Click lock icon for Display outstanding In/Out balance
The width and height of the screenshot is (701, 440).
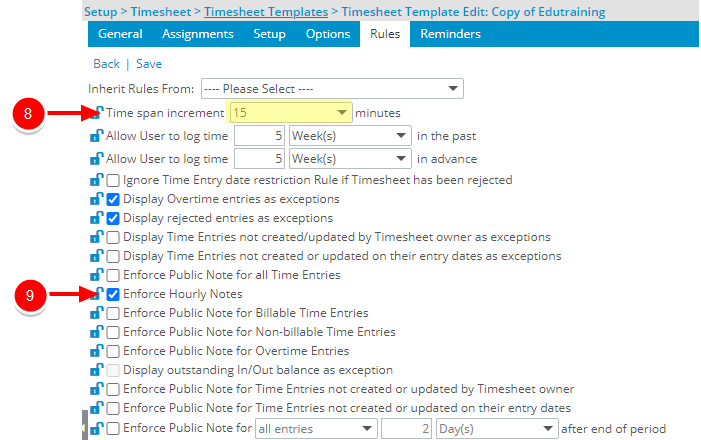click(97, 370)
